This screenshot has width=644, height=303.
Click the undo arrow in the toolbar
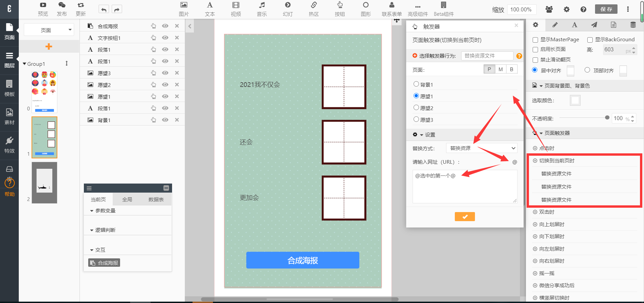pos(104,10)
